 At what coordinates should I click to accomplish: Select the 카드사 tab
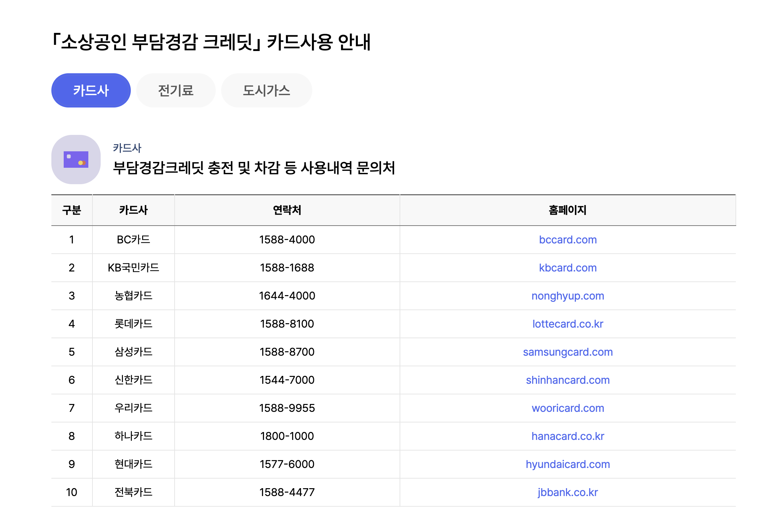tap(91, 90)
